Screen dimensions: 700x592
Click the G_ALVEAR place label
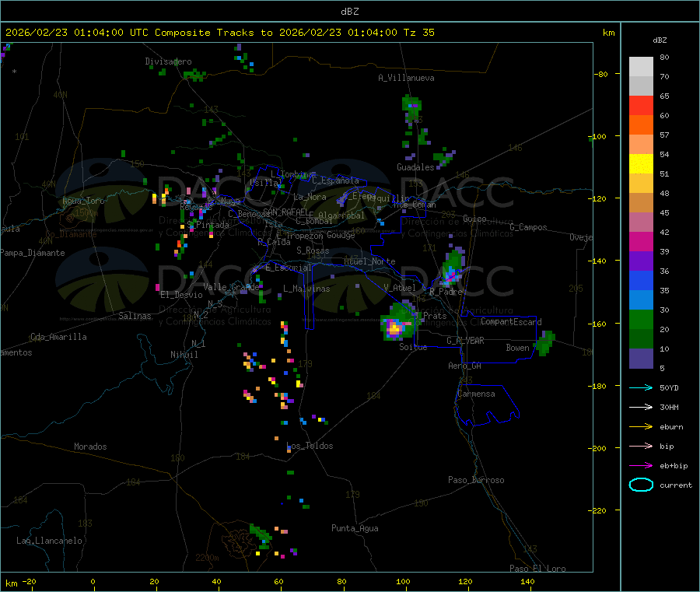coord(465,341)
